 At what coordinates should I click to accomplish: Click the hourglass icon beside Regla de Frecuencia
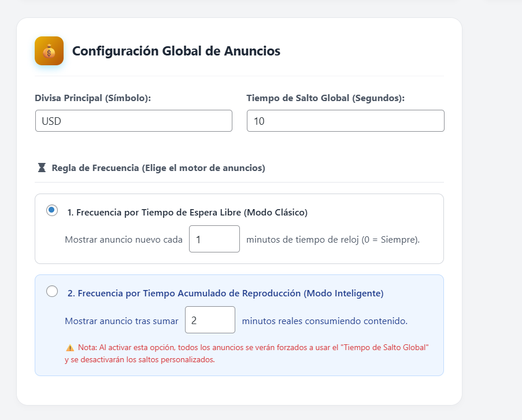point(42,168)
